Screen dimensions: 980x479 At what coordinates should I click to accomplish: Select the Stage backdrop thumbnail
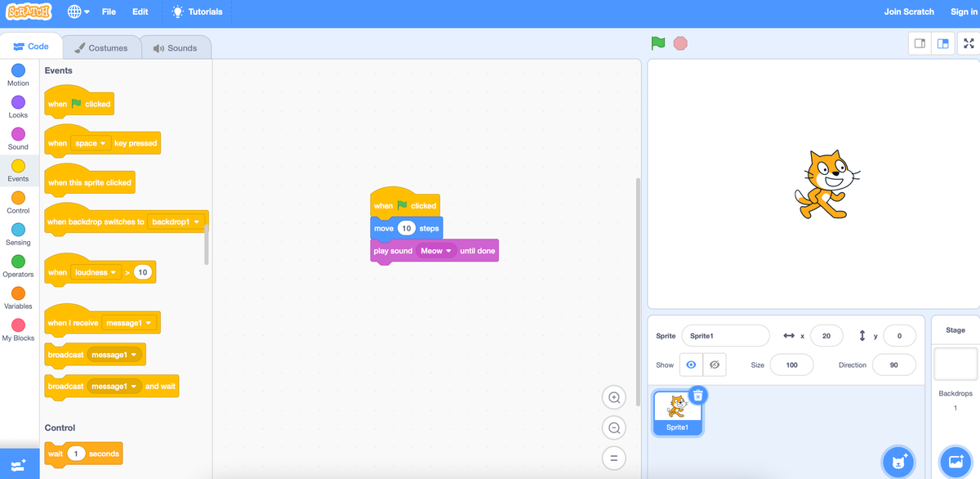pos(955,364)
